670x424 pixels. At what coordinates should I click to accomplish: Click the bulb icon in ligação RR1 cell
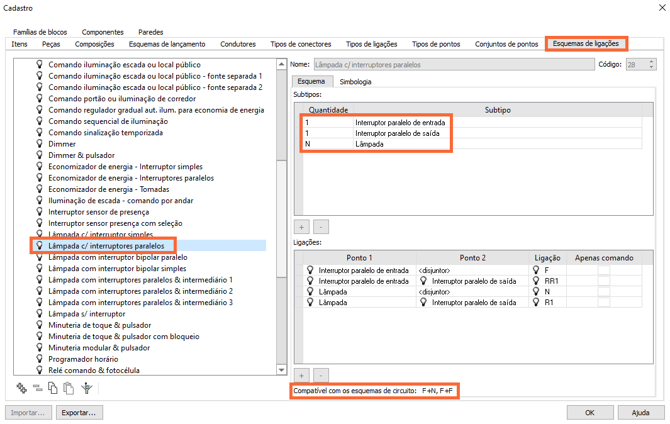pyautogui.click(x=539, y=281)
